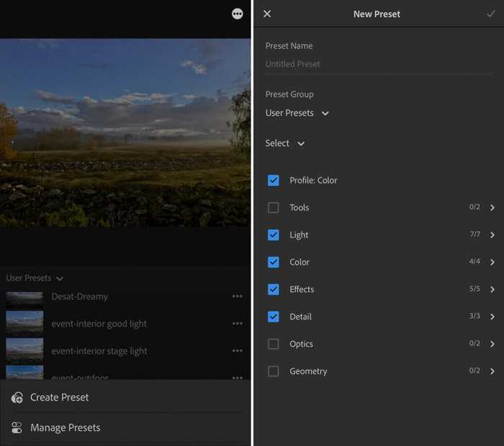Enable the Tools checkbox
504x446 pixels.
[273, 207]
